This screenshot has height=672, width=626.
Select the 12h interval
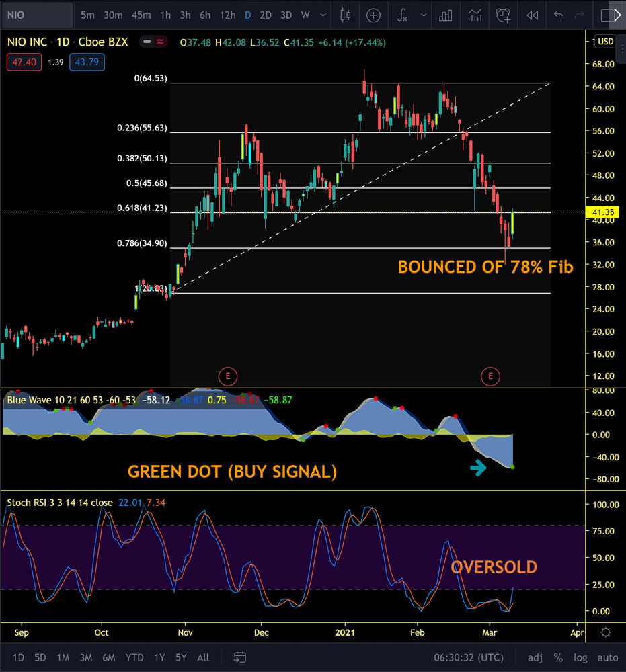[228, 15]
